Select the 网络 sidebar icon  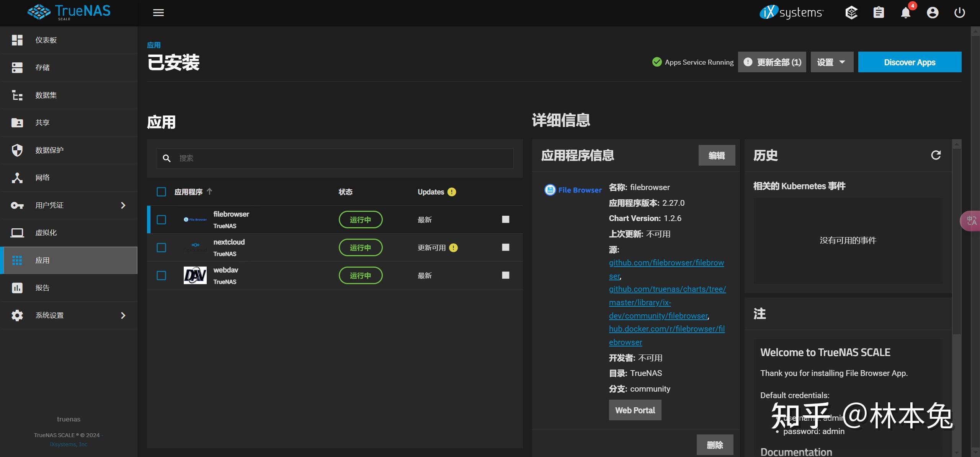coord(17,177)
